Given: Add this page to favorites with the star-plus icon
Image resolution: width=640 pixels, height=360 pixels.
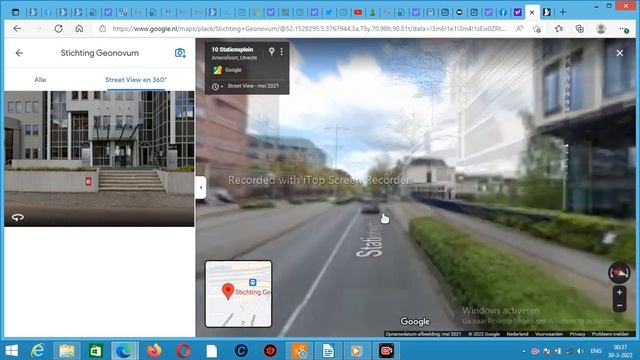Looking at the screenshot, I should [x=537, y=29].
